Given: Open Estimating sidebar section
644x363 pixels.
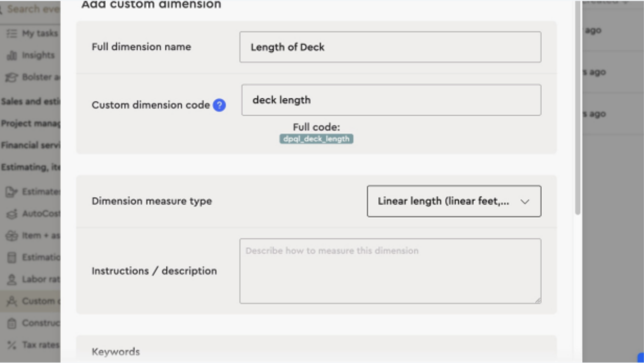Looking at the screenshot, I should tap(30, 167).
